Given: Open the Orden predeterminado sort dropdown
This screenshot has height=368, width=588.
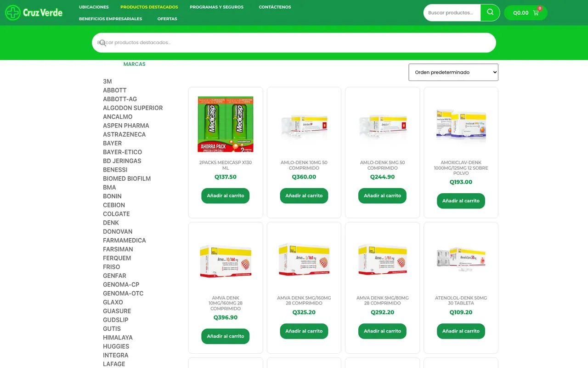Looking at the screenshot, I should click(x=453, y=72).
